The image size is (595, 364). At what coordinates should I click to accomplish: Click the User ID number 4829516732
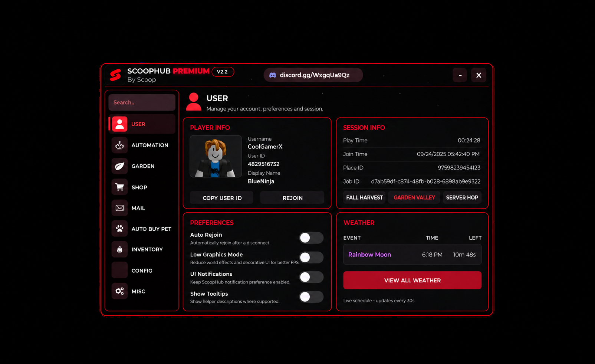click(x=263, y=164)
